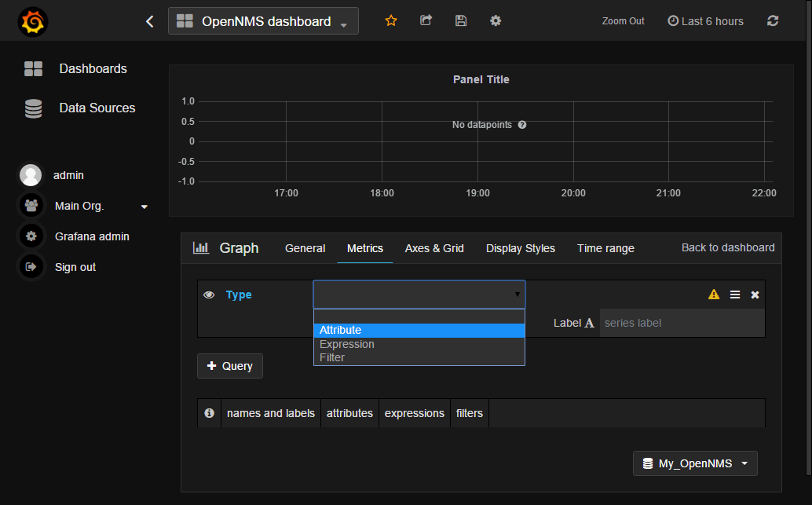Show attributes help section
This screenshot has width=812, height=505.
pyautogui.click(x=349, y=413)
